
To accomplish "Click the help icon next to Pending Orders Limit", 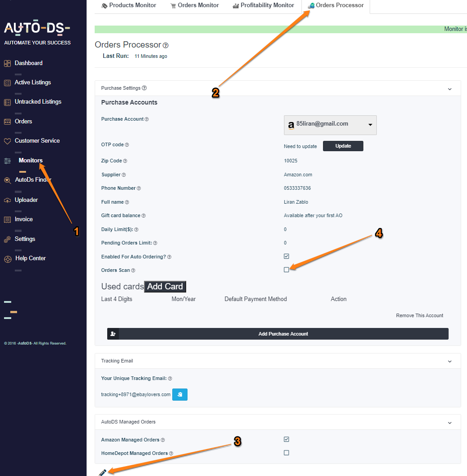I will click(155, 243).
